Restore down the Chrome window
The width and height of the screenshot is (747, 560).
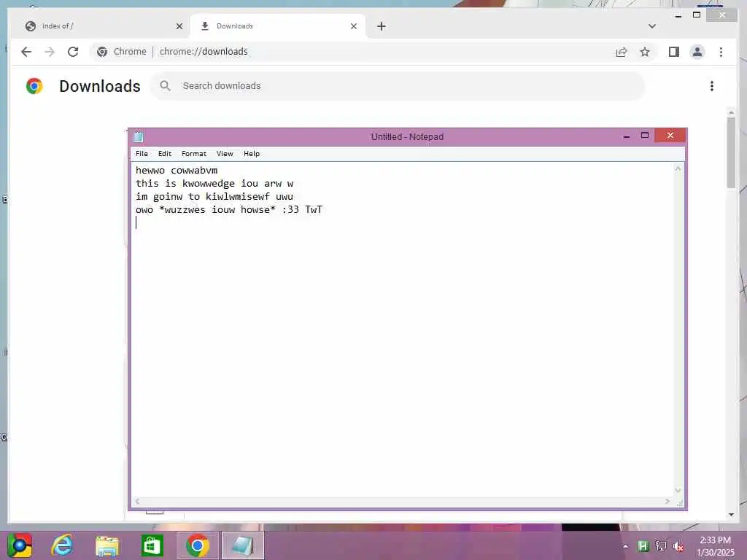697,15
